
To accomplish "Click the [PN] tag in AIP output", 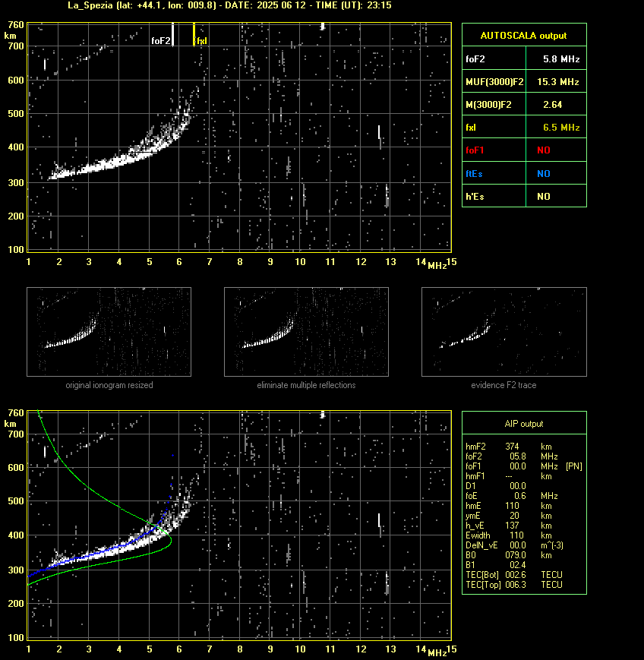I will pyautogui.click(x=574, y=466).
